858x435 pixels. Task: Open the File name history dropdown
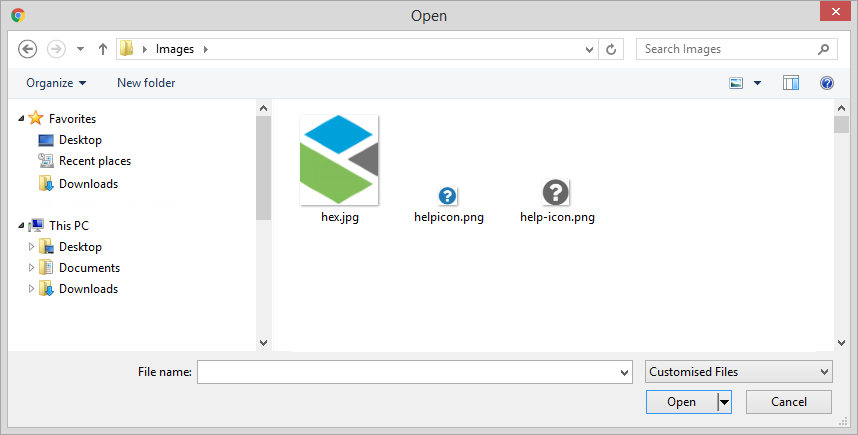(624, 373)
